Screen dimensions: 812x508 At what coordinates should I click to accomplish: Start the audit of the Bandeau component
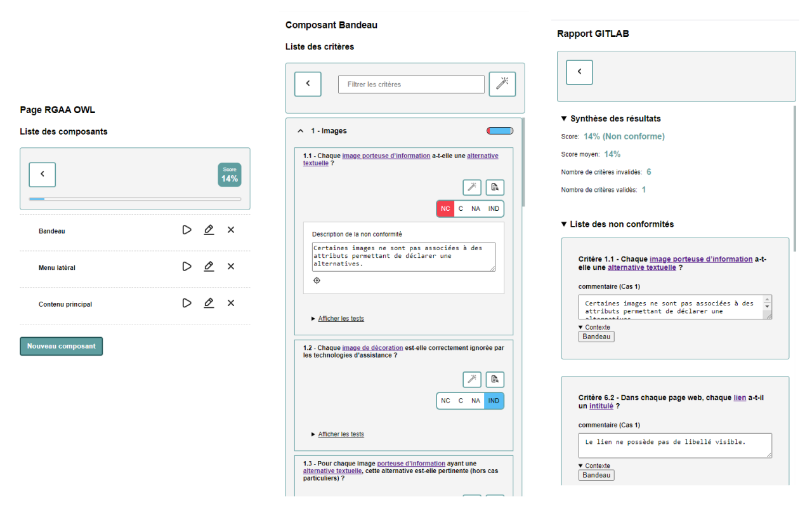[x=187, y=230]
